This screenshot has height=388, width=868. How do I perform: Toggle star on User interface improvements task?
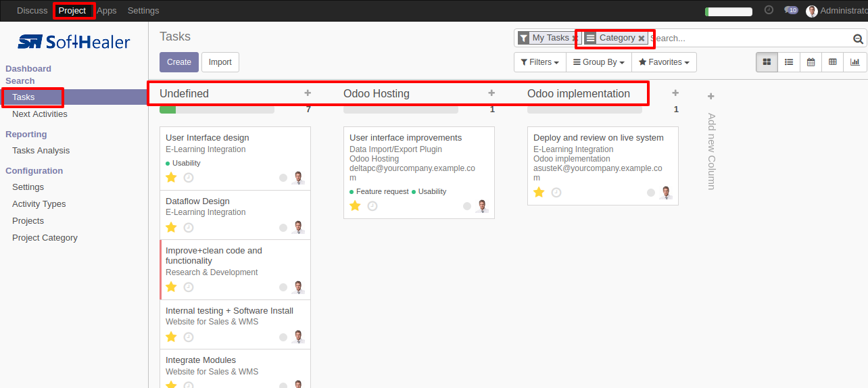355,206
